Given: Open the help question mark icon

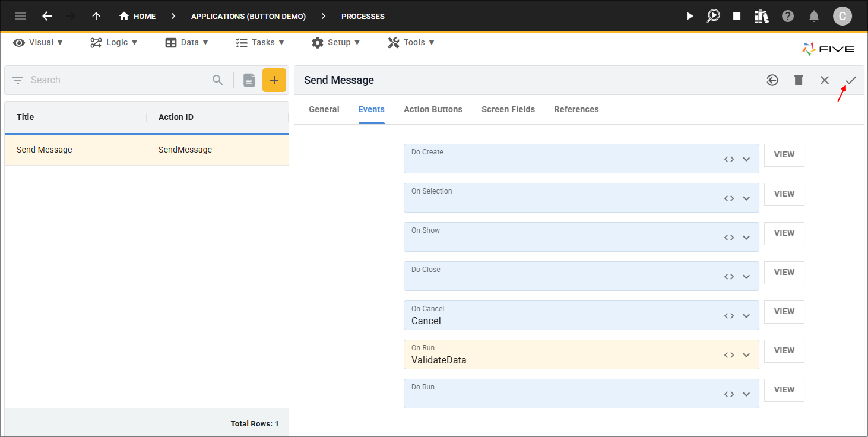Looking at the screenshot, I should pyautogui.click(x=788, y=16).
